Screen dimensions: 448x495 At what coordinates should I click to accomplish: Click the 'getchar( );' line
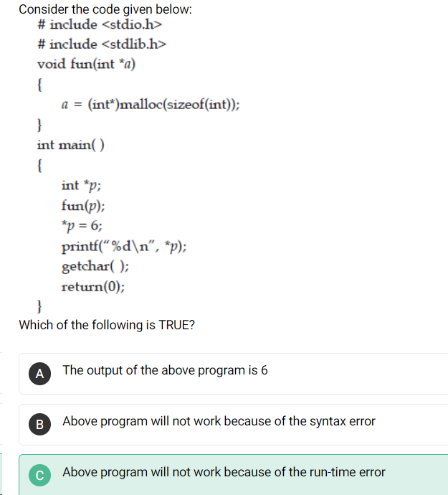coord(95,266)
